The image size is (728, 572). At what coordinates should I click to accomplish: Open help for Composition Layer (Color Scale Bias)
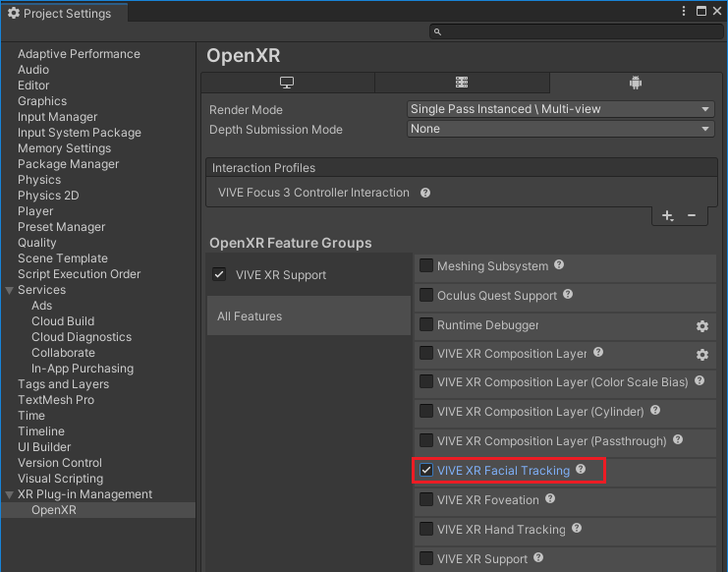point(700,381)
